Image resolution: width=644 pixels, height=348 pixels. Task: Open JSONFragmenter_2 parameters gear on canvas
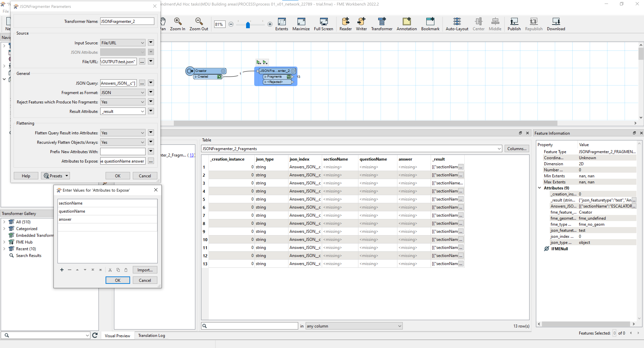(x=293, y=71)
